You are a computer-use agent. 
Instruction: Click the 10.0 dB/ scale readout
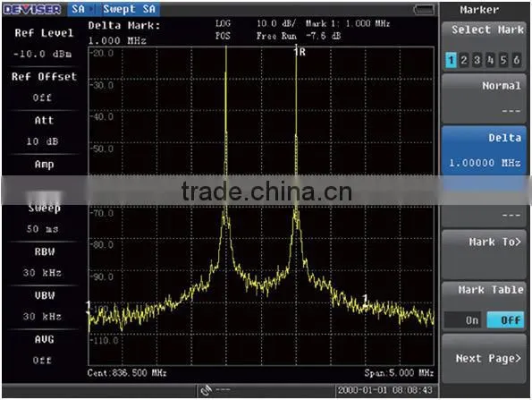276,23
